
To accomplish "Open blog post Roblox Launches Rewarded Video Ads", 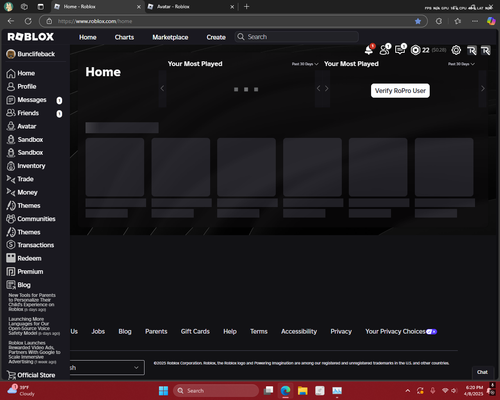I will (x=34, y=352).
